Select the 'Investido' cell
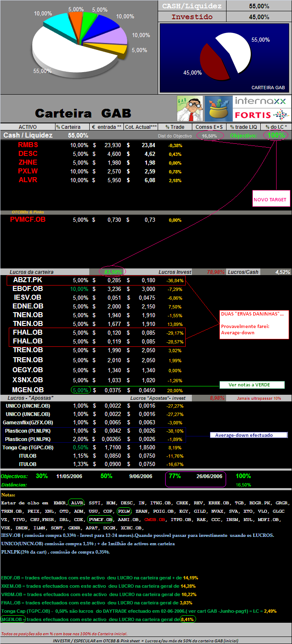Screen dimensions: 292x644 coord(192,17)
